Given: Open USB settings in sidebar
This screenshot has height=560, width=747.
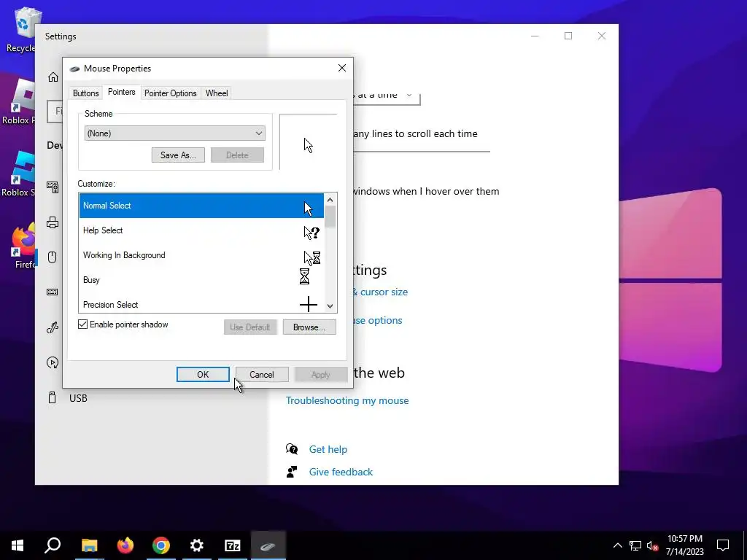Looking at the screenshot, I should pos(67,398).
